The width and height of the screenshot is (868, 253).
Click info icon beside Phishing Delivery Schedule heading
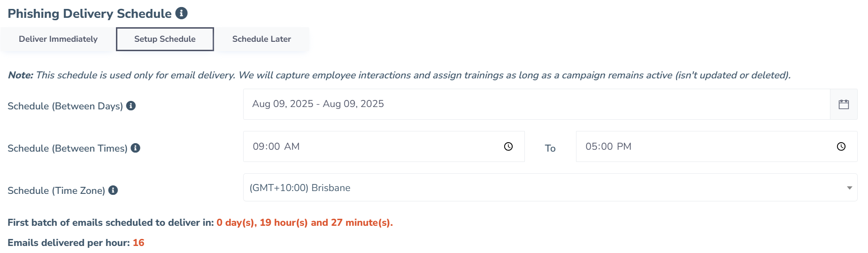pos(182,13)
